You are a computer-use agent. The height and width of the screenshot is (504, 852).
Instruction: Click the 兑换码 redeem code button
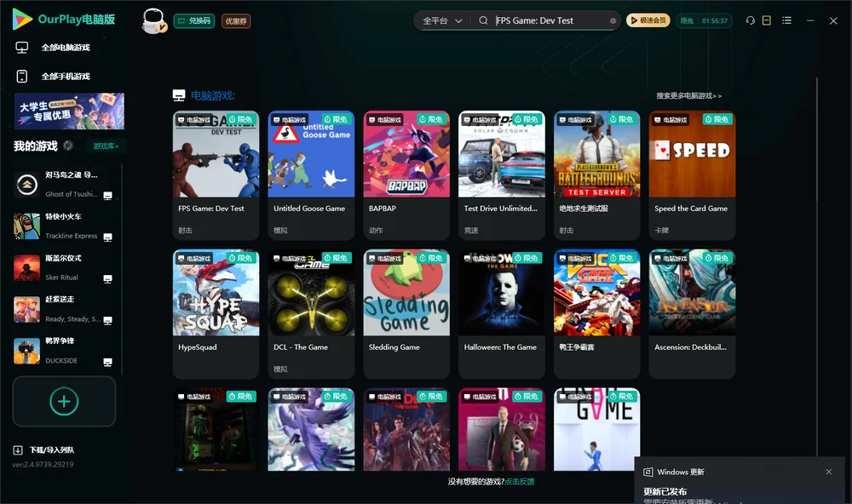(x=194, y=21)
